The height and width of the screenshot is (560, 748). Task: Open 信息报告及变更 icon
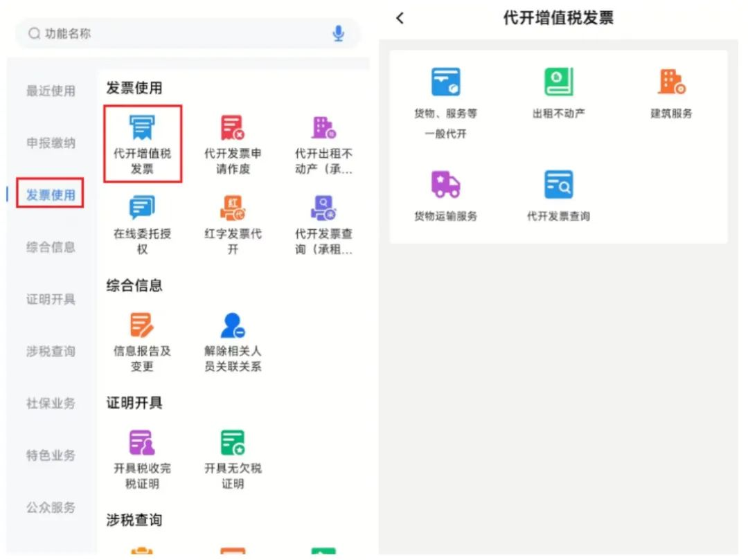coord(142,325)
